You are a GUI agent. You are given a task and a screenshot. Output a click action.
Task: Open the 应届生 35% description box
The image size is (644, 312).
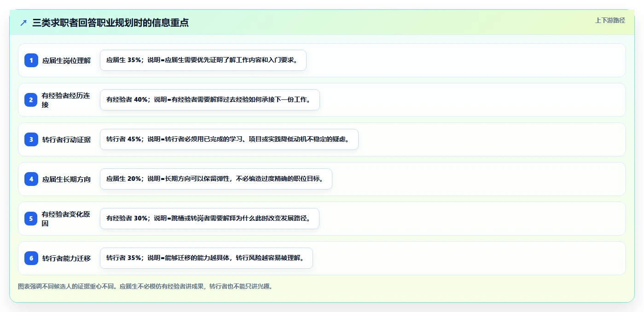coord(203,60)
